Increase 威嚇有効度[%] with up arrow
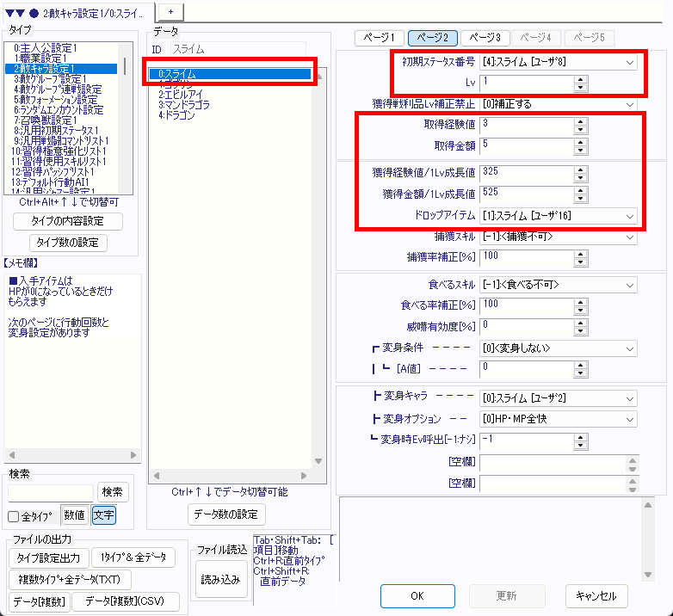Viewport: 673px width, 616px height. (x=581, y=322)
